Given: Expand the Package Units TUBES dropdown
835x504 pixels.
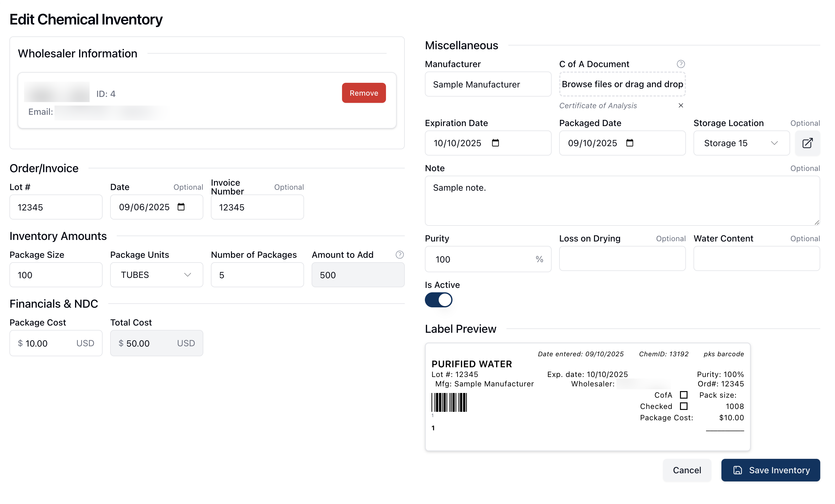Looking at the screenshot, I should pyautogui.click(x=156, y=275).
